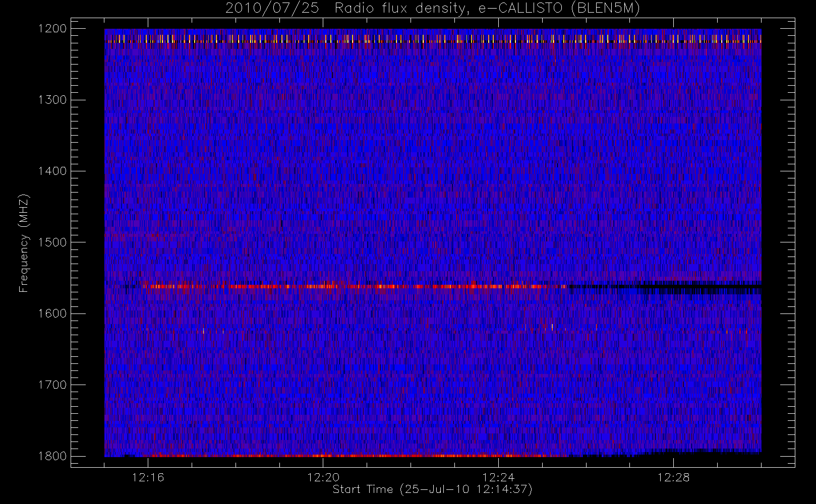
Task: Select the 1300 frequency tick label
Action: click(x=52, y=100)
